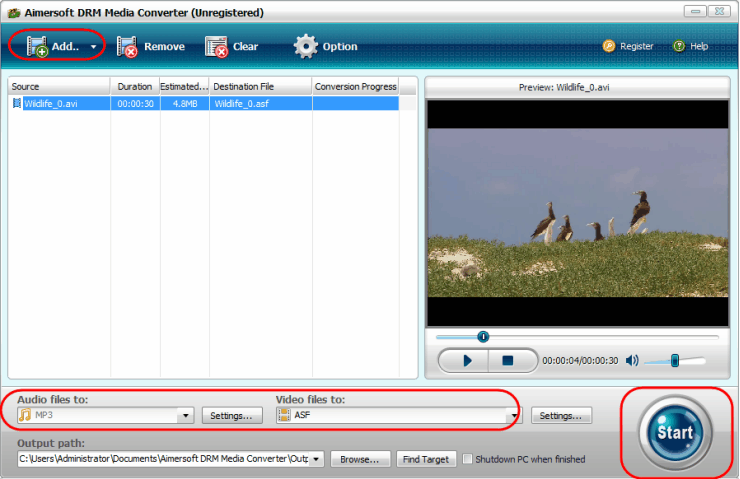Expand the Output path dropdown arrow
The height and width of the screenshot is (479, 740).
(x=317, y=459)
